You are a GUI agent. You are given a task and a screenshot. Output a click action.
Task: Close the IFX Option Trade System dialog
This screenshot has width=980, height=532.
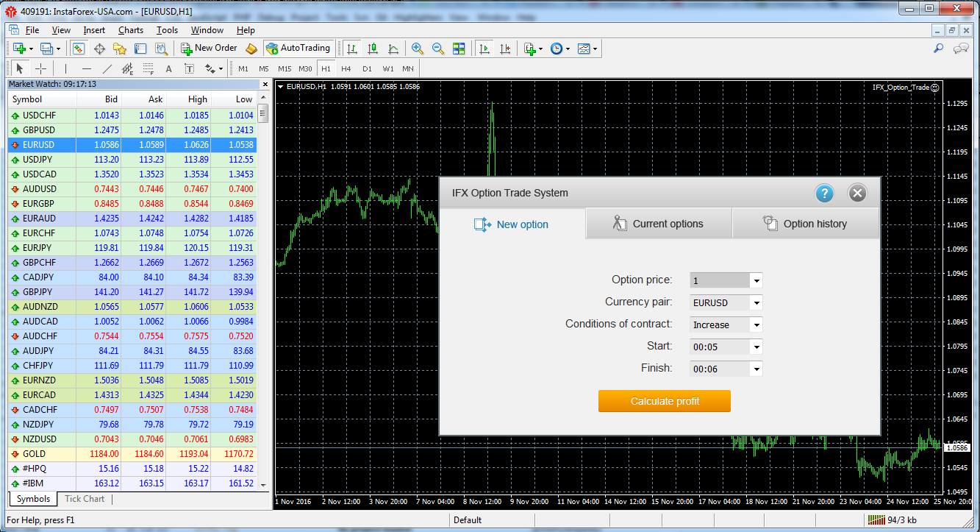(856, 194)
